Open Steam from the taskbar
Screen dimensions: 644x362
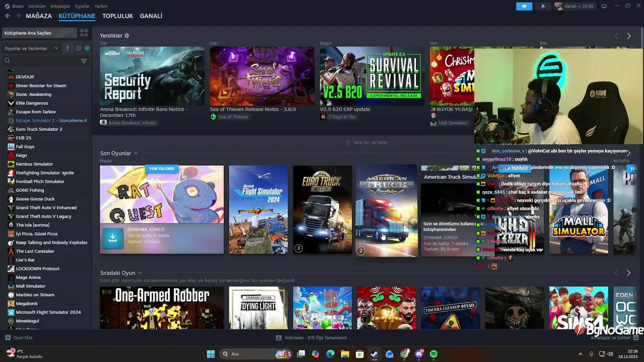[374, 354]
